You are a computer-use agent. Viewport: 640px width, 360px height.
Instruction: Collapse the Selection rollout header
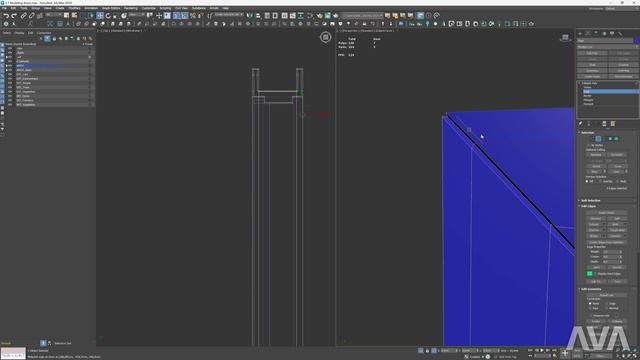pyautogui.click(x=588, y=133)
